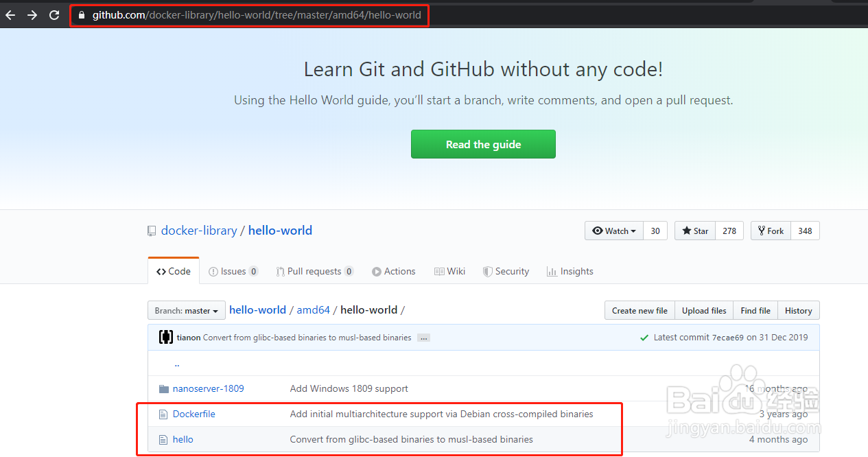The width and height of the screenshot is (868, 457).
Task: Click '4 months ago' timestamp text
Action: pyautogui.click(x=779, y=439)
